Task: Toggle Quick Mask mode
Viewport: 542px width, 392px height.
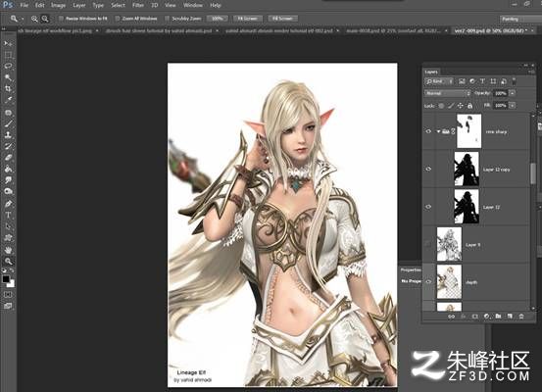Action: point(8,295)
